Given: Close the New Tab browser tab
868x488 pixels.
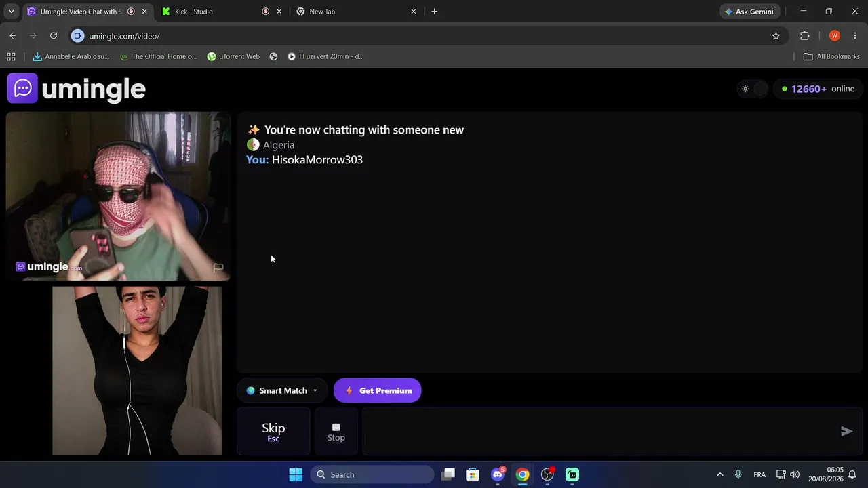Looking at the screenshot, I should (x=414, y=12).
